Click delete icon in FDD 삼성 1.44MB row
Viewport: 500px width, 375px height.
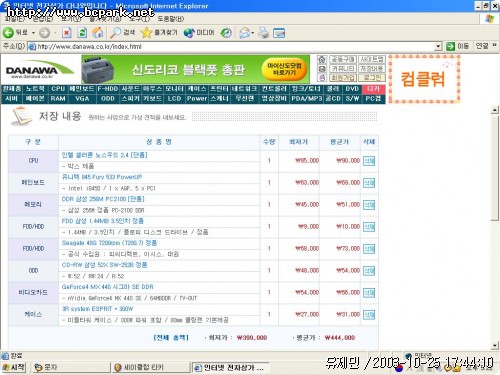369,227
